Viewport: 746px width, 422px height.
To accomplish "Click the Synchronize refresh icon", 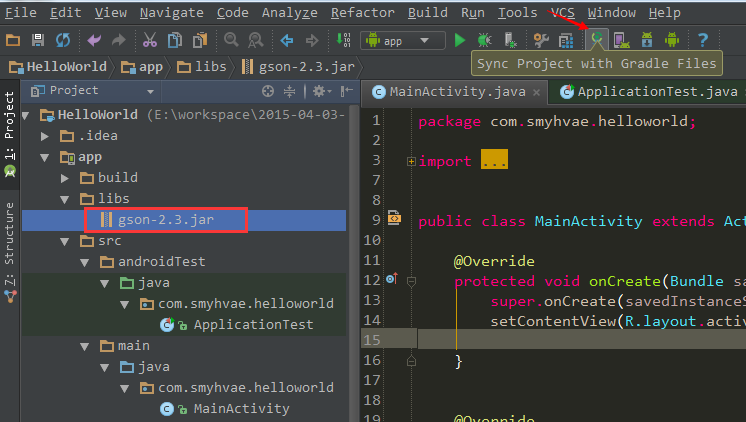I will (62, 40).
